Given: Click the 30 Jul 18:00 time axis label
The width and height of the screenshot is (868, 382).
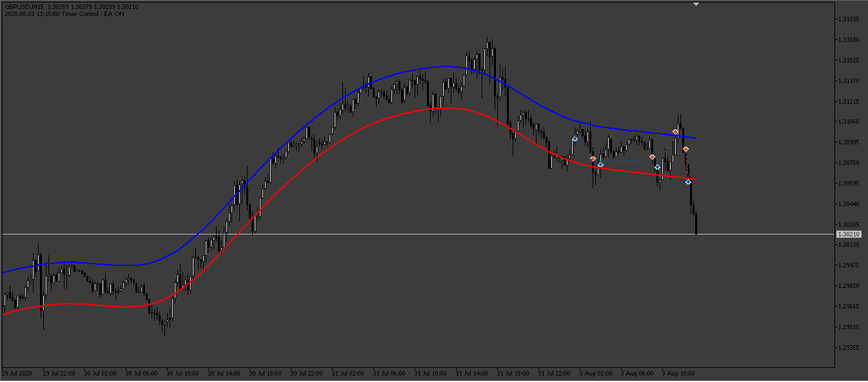Looking at the screenshot, I should point(266,373).
